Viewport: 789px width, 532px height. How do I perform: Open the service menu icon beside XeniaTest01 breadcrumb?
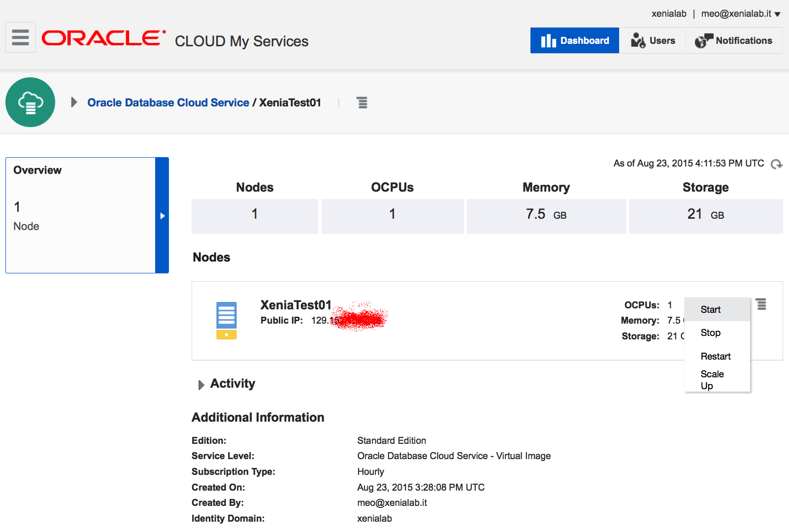[362, 102]
